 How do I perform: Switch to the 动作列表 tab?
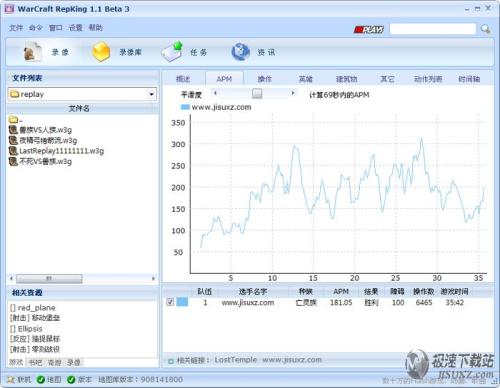(x=428, y=79)
